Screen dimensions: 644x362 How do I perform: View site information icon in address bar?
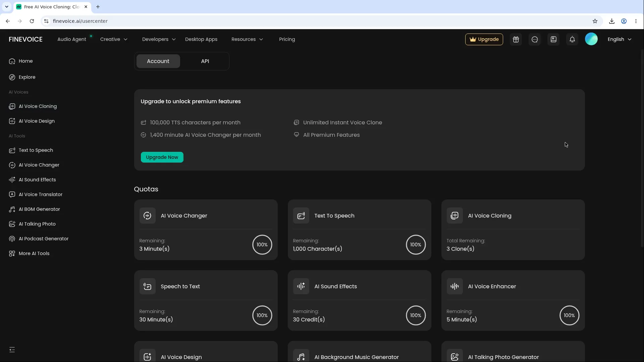tap(46, 21)
